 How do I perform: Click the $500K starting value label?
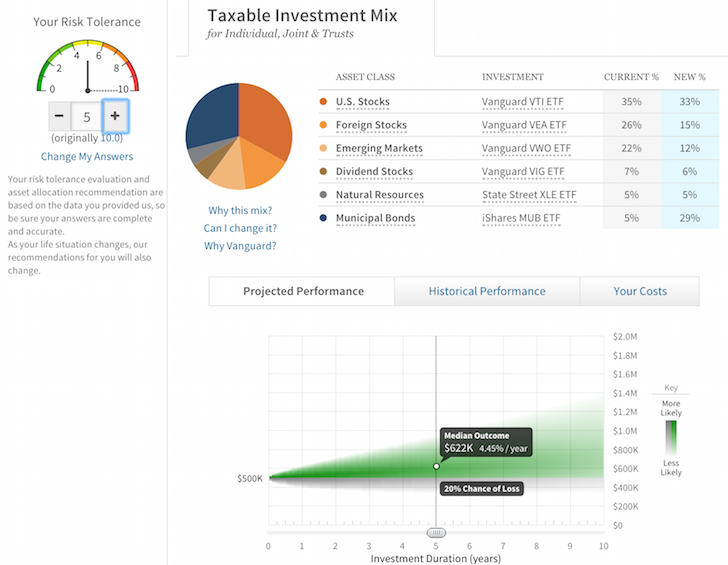click(x=250, y=478)
